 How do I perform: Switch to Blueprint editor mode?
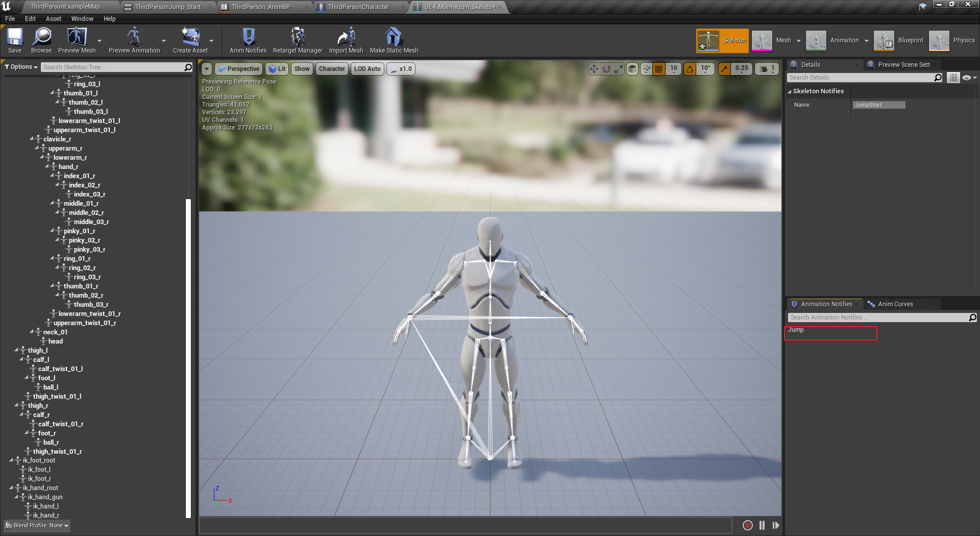coord(899,40)
